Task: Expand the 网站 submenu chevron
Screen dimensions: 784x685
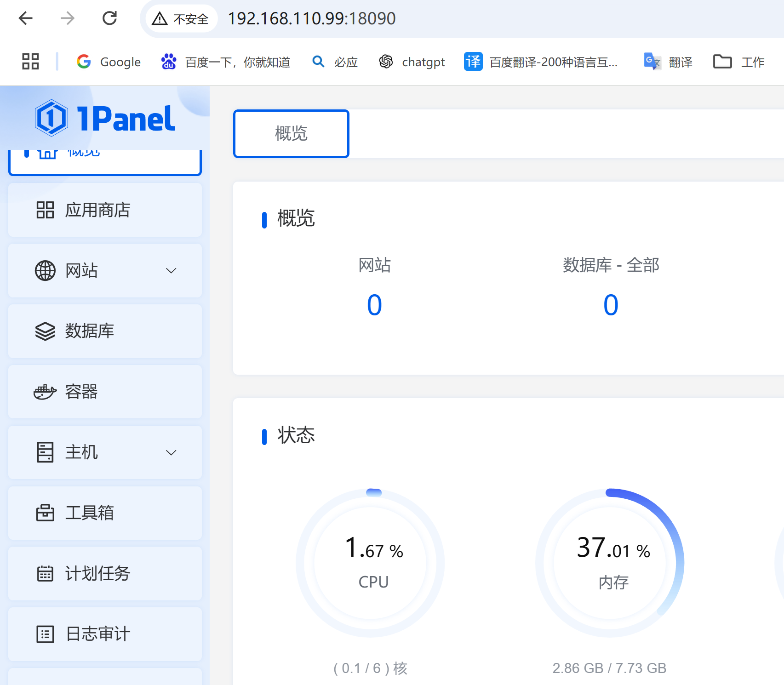Action: (x=171, y=271)
